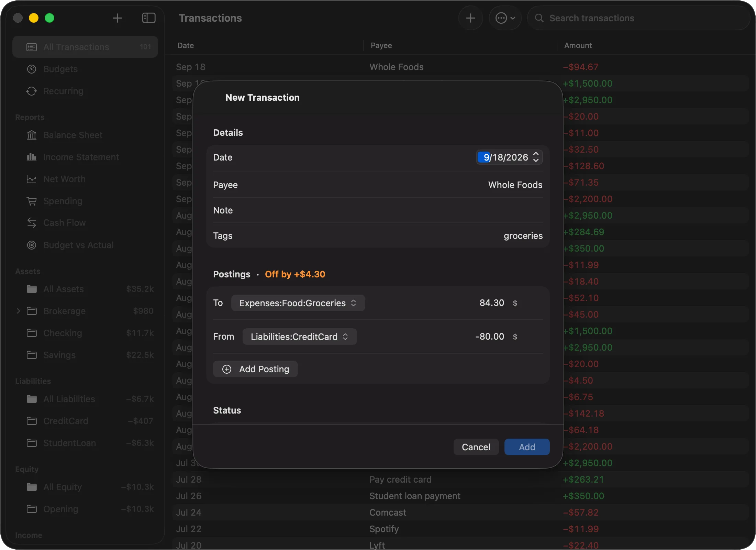Open Net Worth line chart icon
756x550 pixels.
pyautogui.click(x=32, y=179)
